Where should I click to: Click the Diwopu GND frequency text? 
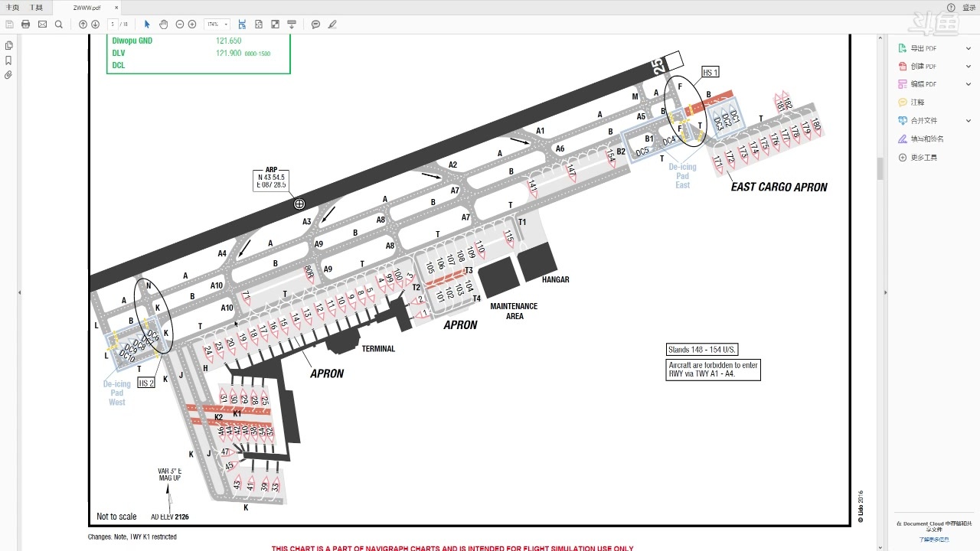click(x=177, y=41)
